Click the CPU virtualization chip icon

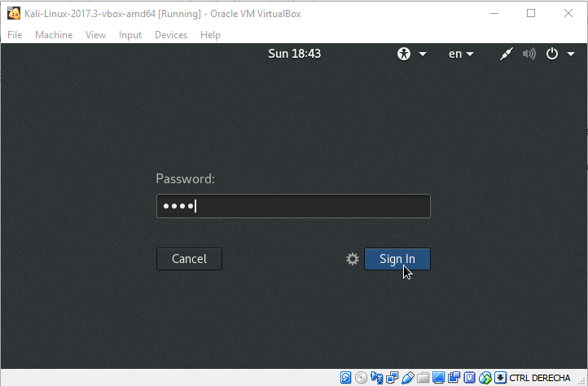point(470,378)
